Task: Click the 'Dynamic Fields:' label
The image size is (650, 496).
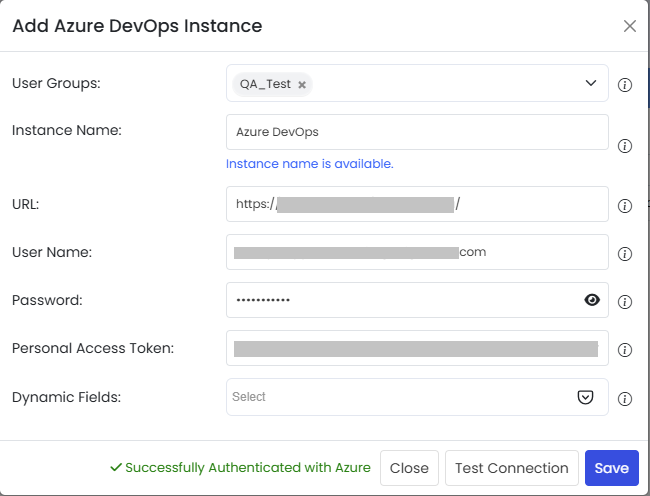Action: (x=66, y=397)
